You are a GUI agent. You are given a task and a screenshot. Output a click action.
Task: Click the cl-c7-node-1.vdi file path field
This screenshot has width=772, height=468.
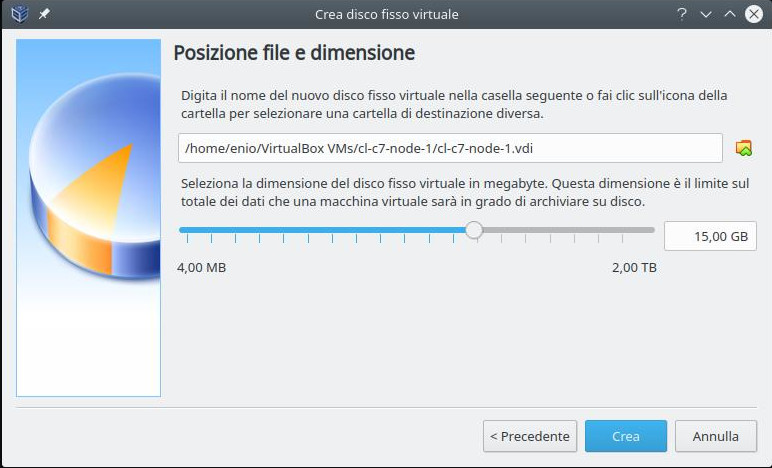(x=450, y=148)
